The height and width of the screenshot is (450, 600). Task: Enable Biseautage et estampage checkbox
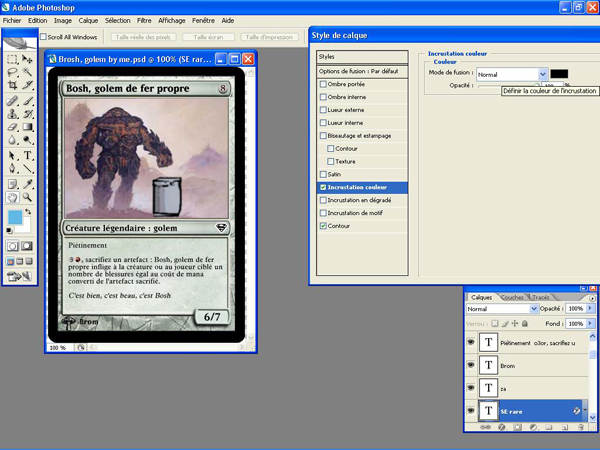[323, 136]
